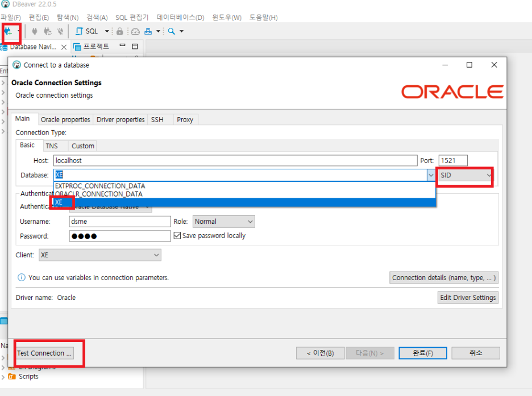
Task: Click the magnifier search toolbar icon
Action: pyautogui.click(x=172, y=31)
